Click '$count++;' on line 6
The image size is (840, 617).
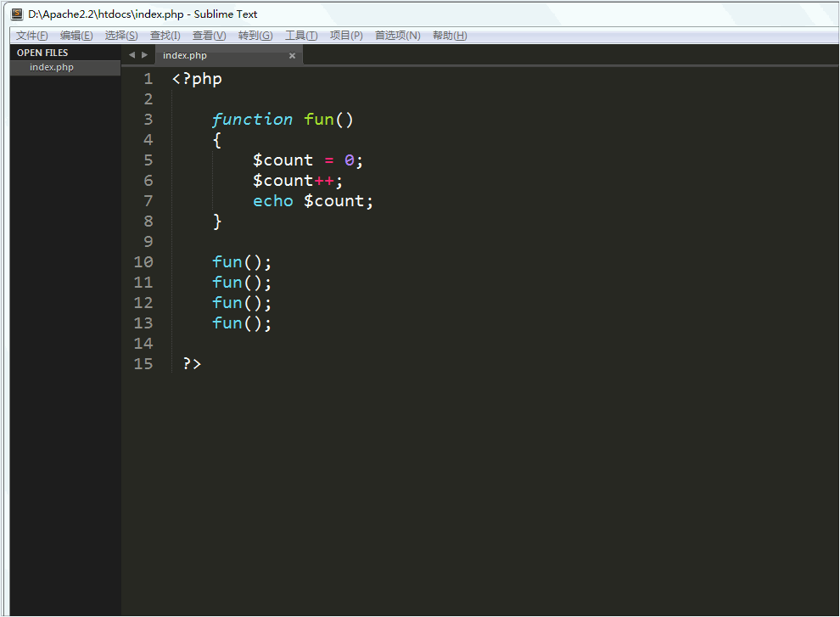pos(297,181)
